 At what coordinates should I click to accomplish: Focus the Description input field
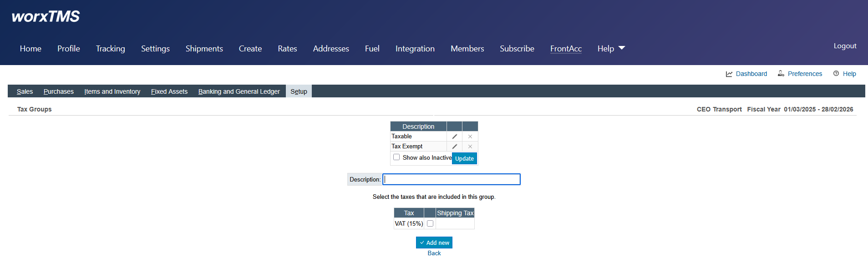[451, 179]
